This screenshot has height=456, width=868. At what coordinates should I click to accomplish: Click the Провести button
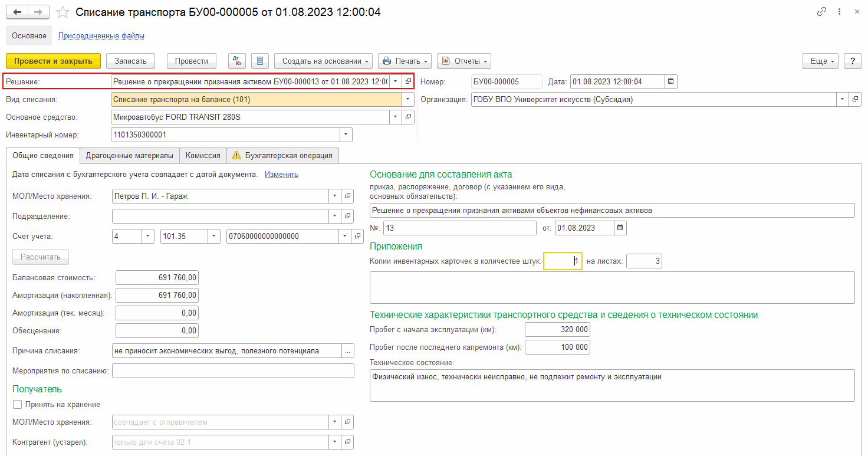click(192, 61)
